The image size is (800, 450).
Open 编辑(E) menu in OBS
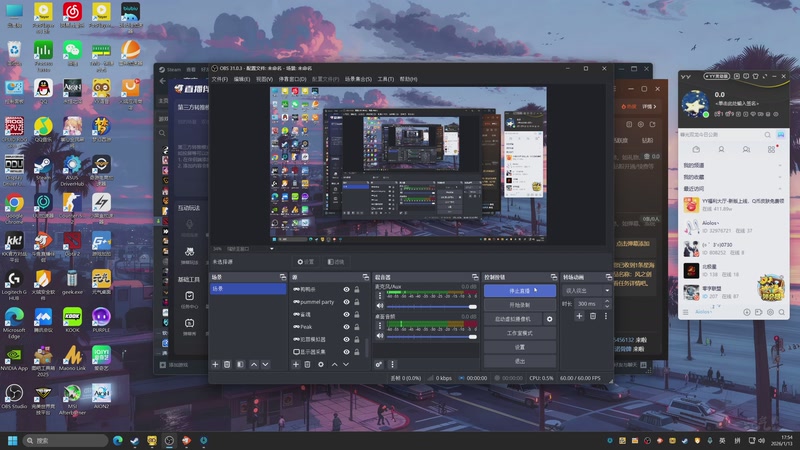[x=242, y=79]
